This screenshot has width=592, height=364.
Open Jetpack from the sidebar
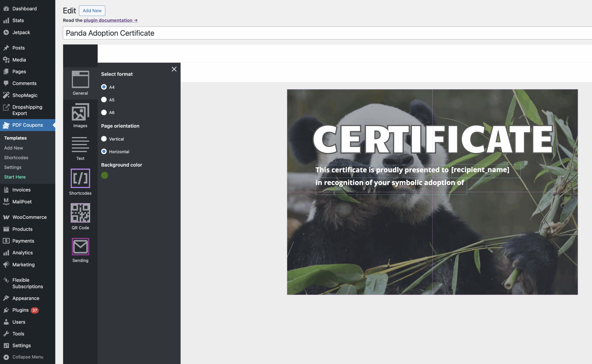click(x=21, y=32)
